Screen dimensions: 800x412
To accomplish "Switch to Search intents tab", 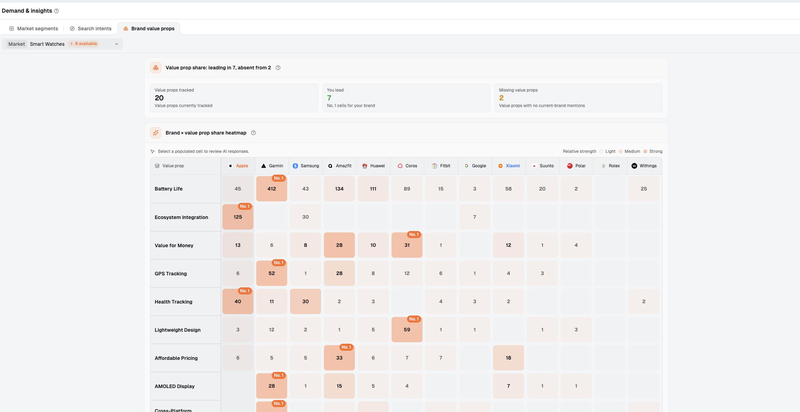I will point(90,29).
